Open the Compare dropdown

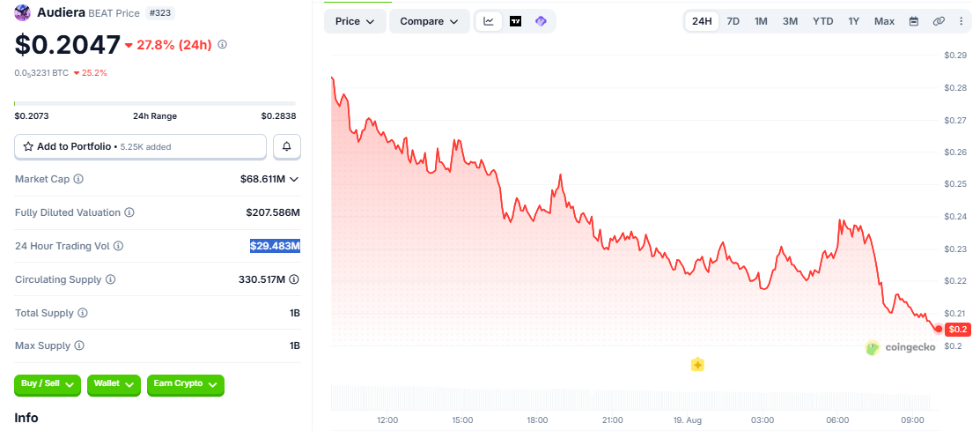click(430, 21)
